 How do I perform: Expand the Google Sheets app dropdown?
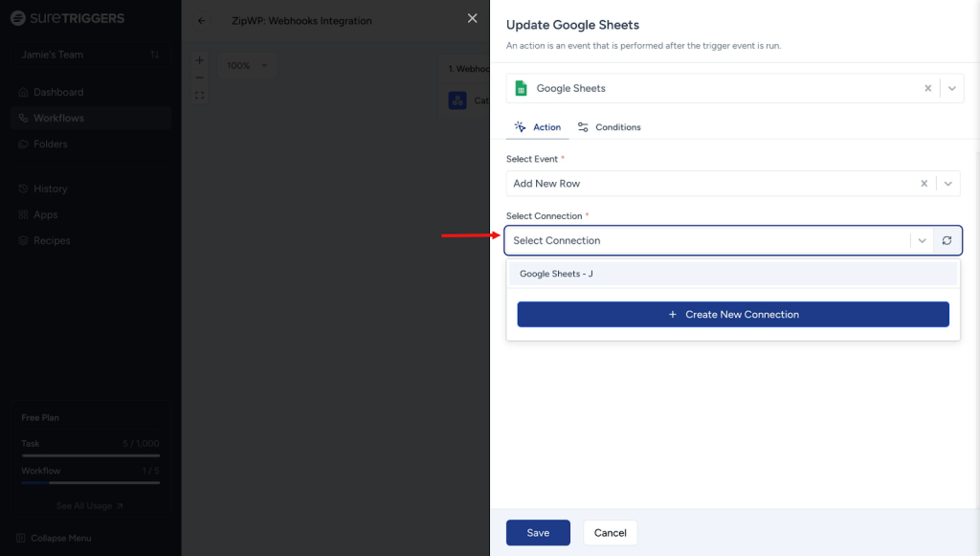tap(951, 88)
